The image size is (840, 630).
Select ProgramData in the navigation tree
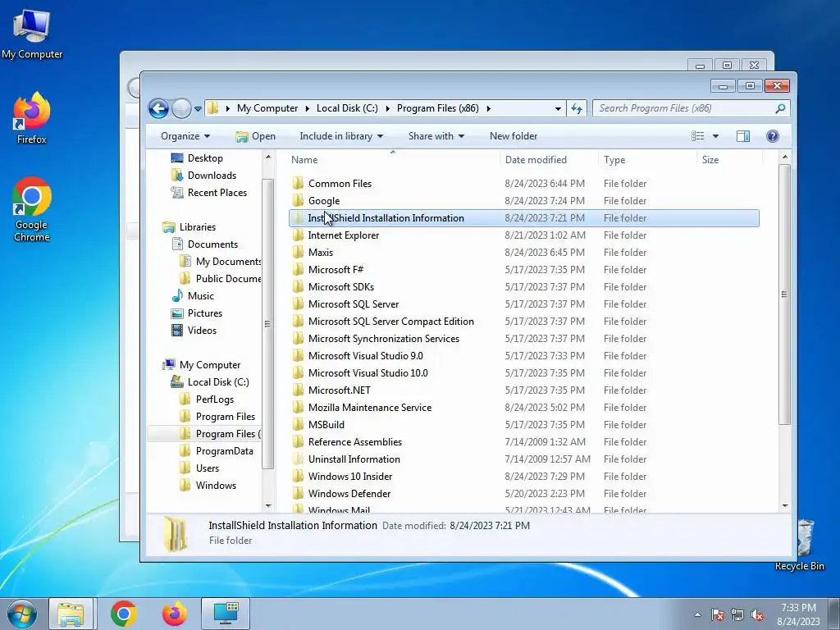coord(224,451)
